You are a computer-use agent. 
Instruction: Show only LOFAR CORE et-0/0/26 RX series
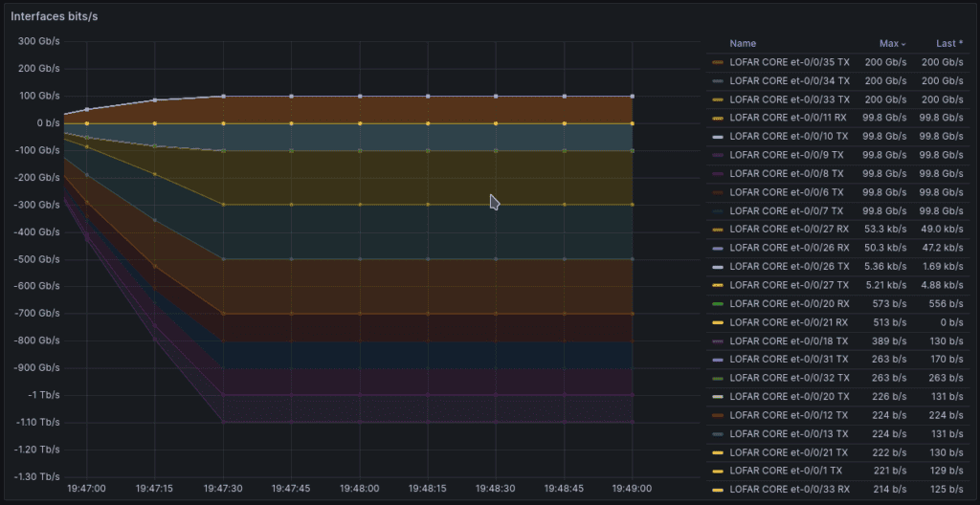point(790,248)
